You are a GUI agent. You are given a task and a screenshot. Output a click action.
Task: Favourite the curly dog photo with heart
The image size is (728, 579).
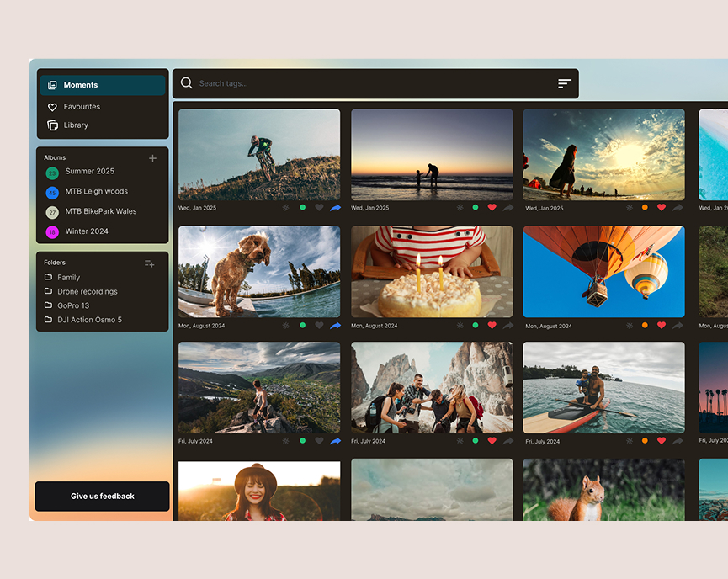point(319,326)
